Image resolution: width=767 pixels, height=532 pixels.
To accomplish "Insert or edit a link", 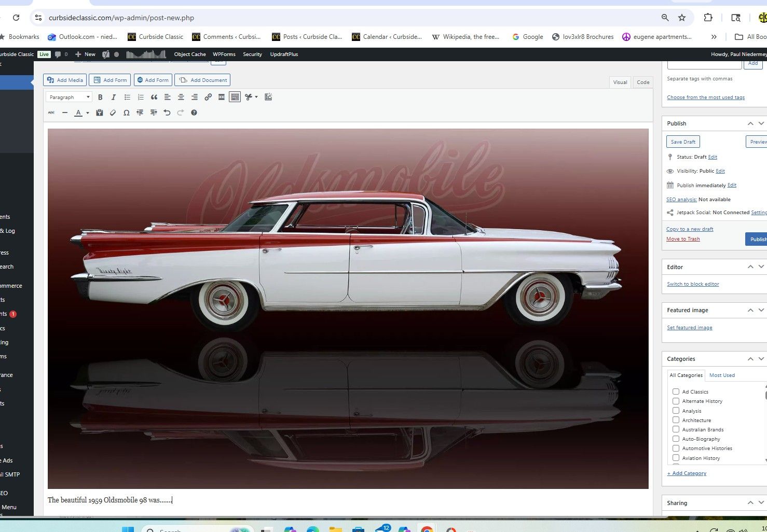I will coord(208,97).
